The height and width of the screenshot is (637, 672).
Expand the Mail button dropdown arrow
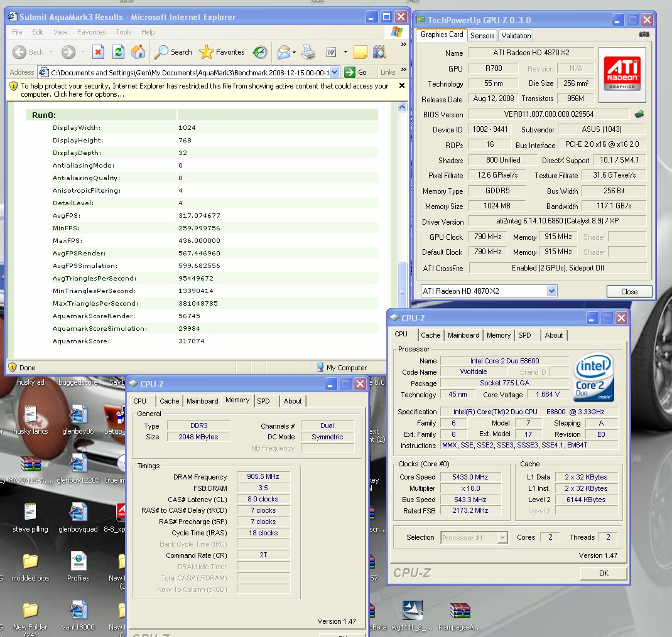294,52
